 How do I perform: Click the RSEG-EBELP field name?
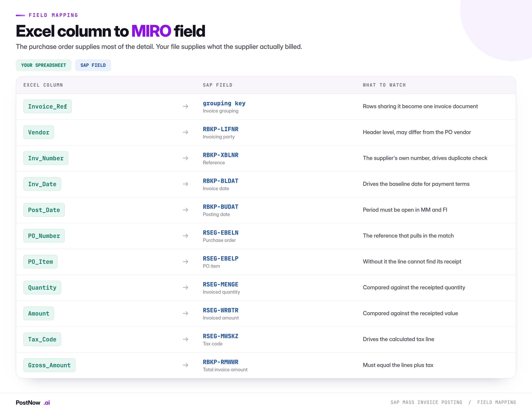tap(221, 258)
